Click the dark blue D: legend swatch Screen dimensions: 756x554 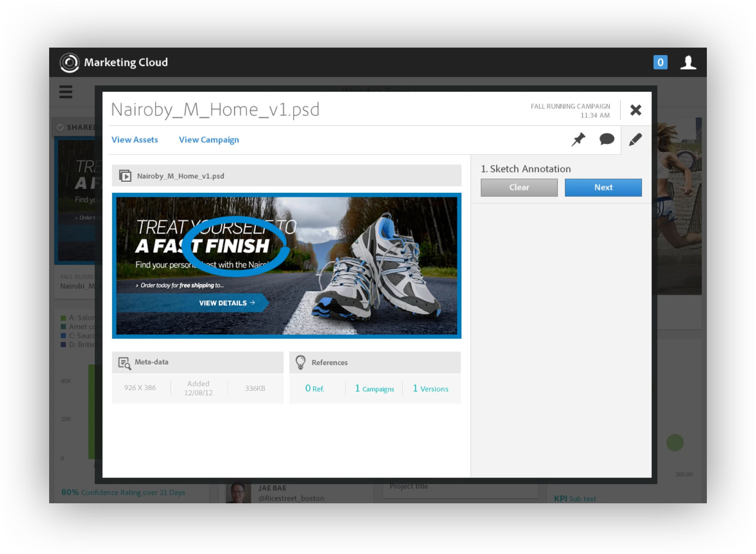point(63,344)
